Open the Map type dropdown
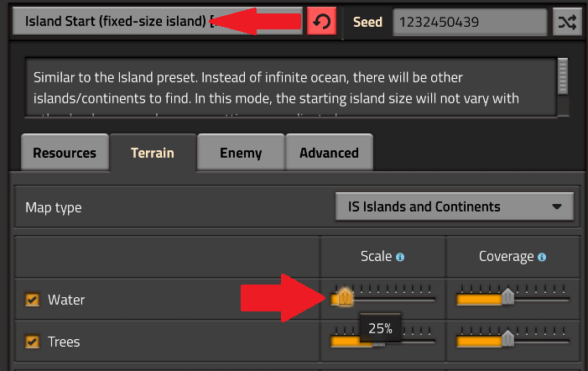 pos(455,206)
